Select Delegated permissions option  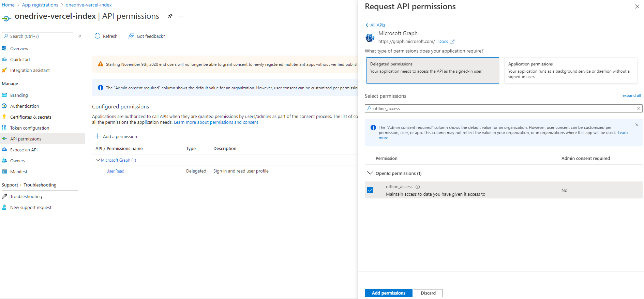click(433, 70)
